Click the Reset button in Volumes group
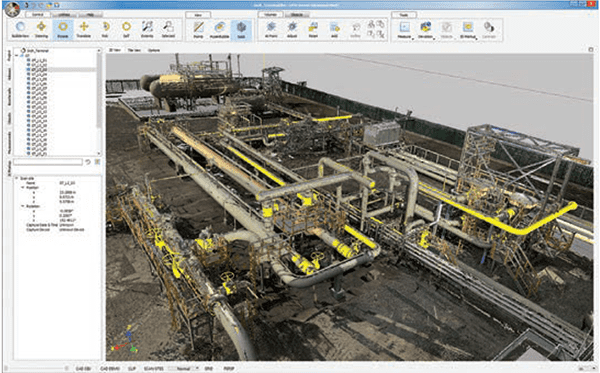Screen dimensions: 600x373 coord(313,29)
